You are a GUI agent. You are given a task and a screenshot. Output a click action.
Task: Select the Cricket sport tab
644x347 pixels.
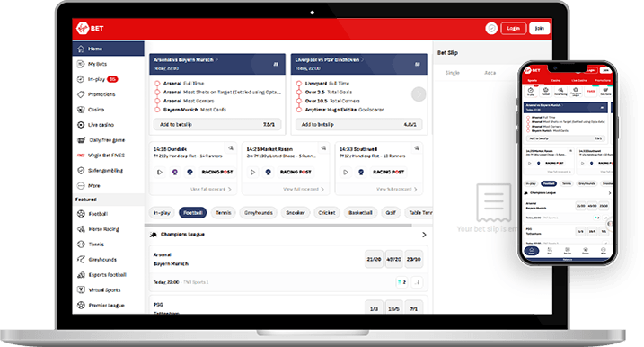(x=327, y=212)
